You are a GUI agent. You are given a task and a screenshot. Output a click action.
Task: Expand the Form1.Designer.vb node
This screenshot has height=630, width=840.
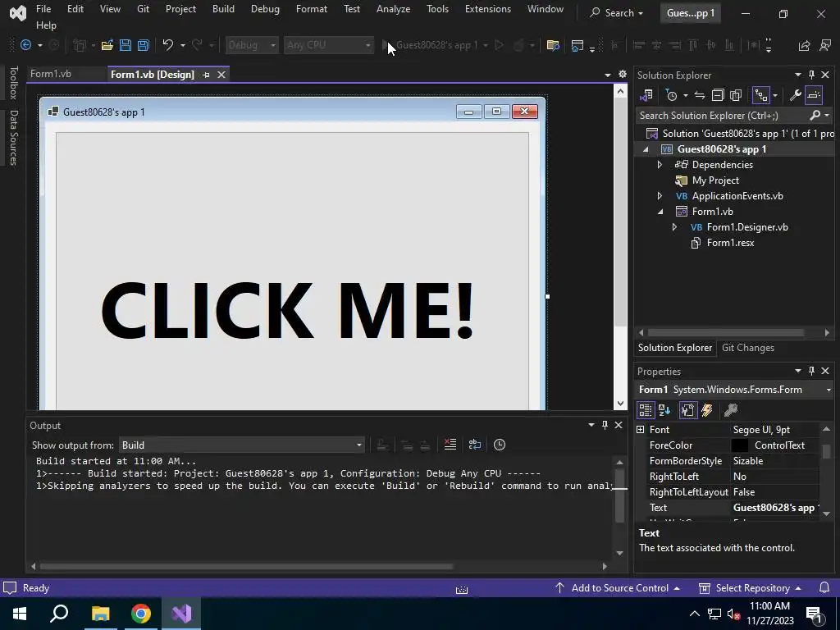click(x=674, y=227)
